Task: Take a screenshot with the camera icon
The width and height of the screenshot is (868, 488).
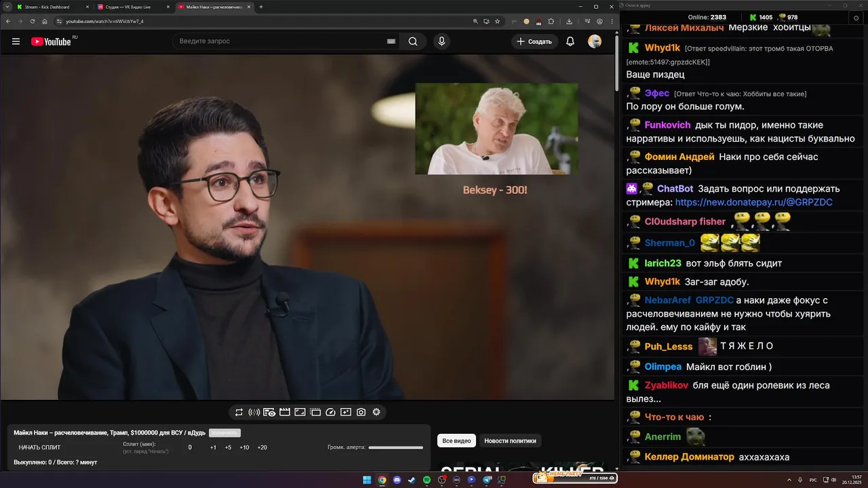Action: (361, 412)
